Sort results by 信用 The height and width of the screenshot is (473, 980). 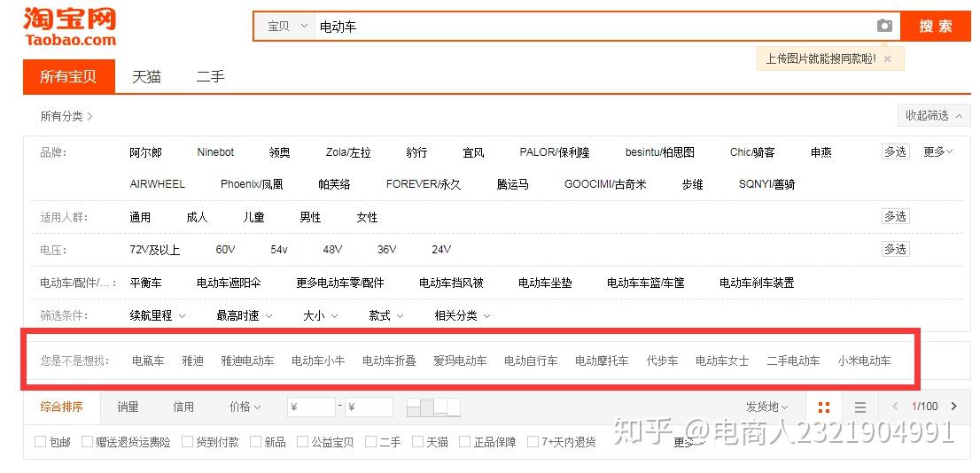tap(183, 407)
